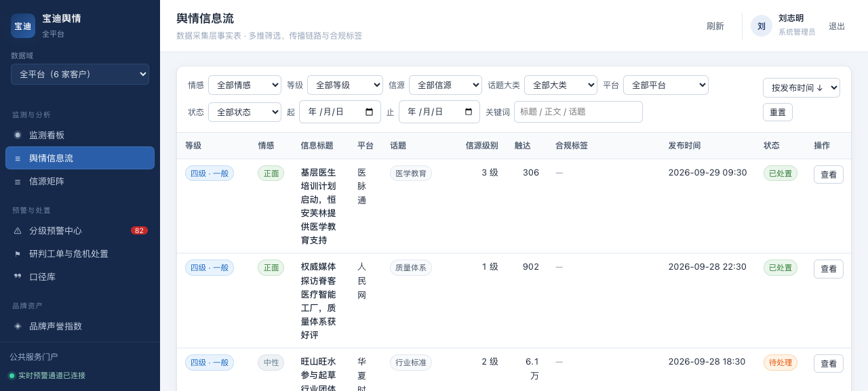Screen dimensions: 868x391
Task: Click the 研判工单 flag icon
Action: coord(18,253)
